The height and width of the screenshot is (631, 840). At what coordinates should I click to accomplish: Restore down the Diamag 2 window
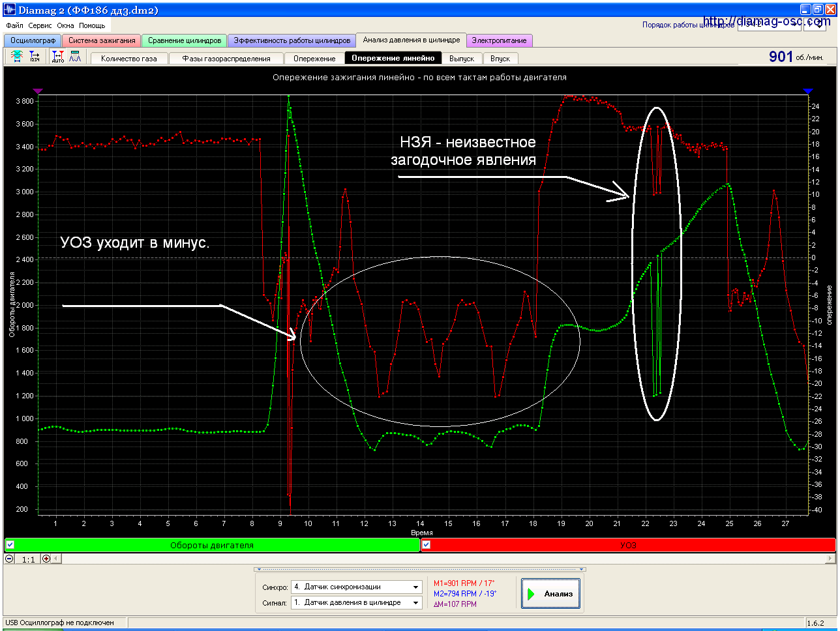coord(818,10)
